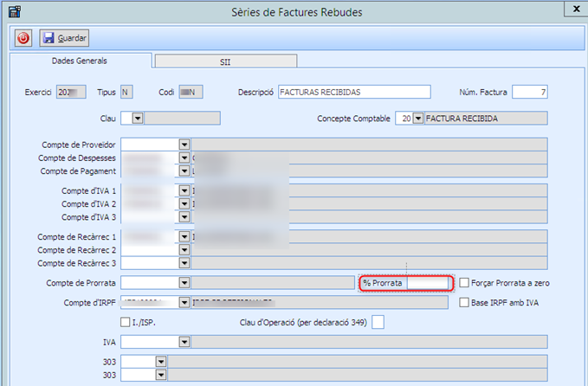
Task: Enable Forçar Prorrata a zero checkbox
Action: [x=465, y=283]
